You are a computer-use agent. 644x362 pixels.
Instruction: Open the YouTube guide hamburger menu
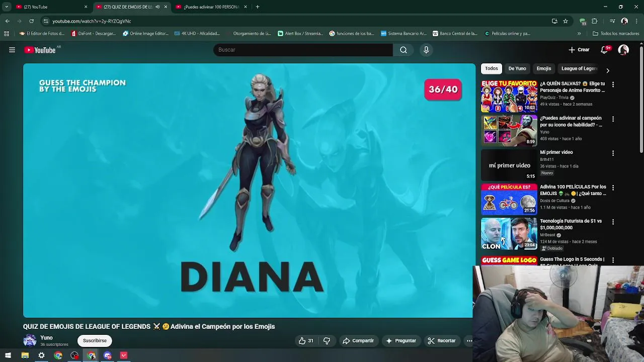12,50
